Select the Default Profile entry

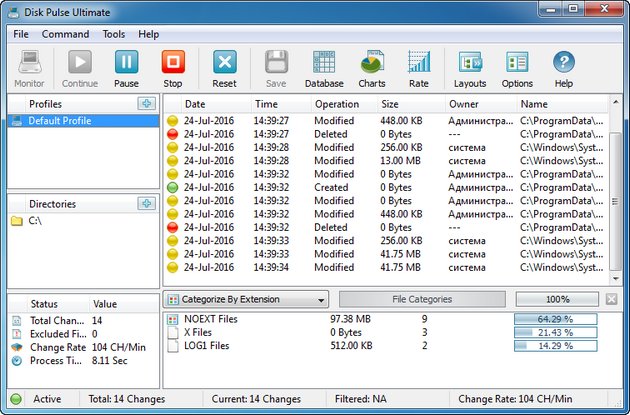pos(58,120)
